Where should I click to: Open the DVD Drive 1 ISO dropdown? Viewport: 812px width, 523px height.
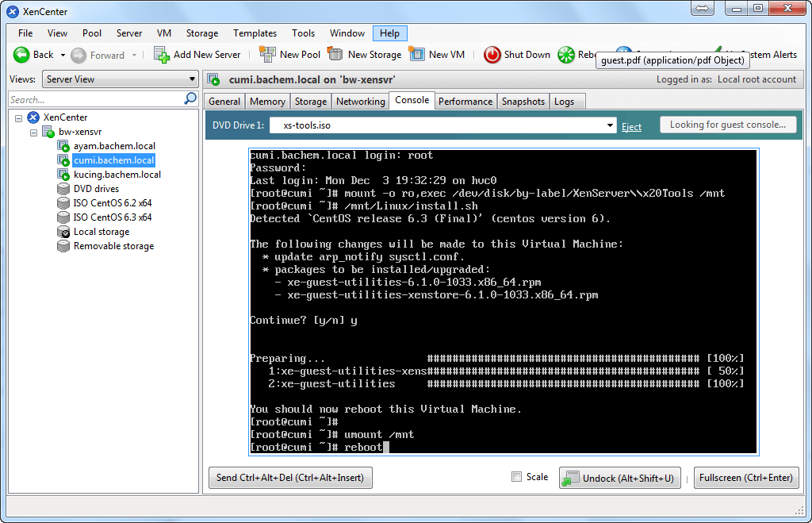pos(442,125)
